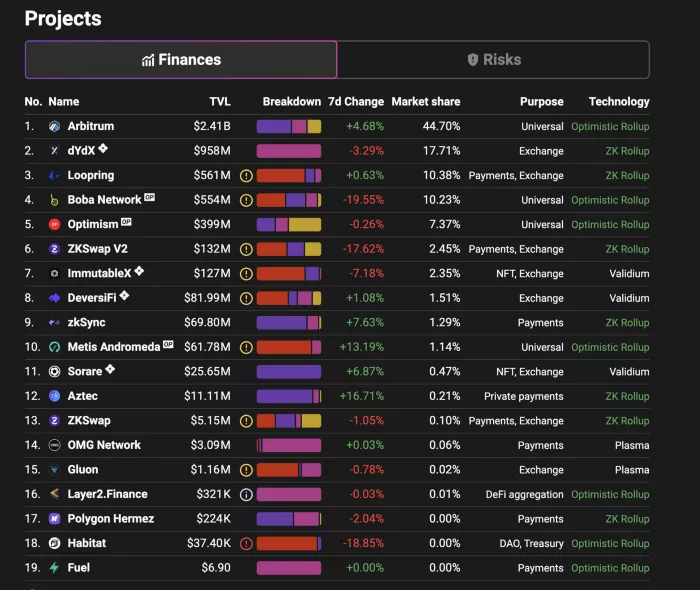700x590 pixels.
Task: Click the zkSync logo icon
Action: [x=54, y=323]
